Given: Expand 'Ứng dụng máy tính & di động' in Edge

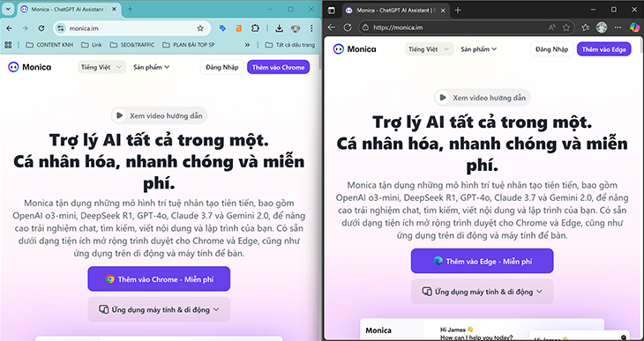Looking at the screenshot, I should (x=483, y=292).
